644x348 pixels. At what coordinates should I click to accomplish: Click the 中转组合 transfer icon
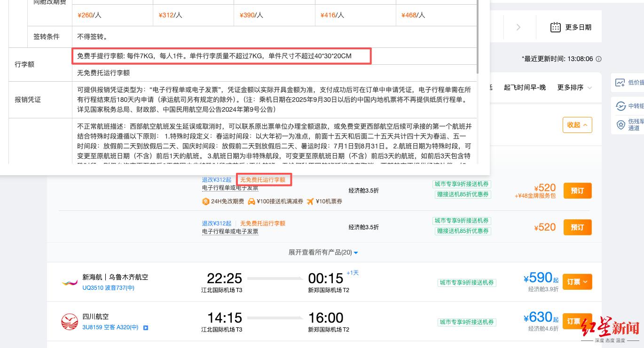pyautogui.click(x=620, y=106)
